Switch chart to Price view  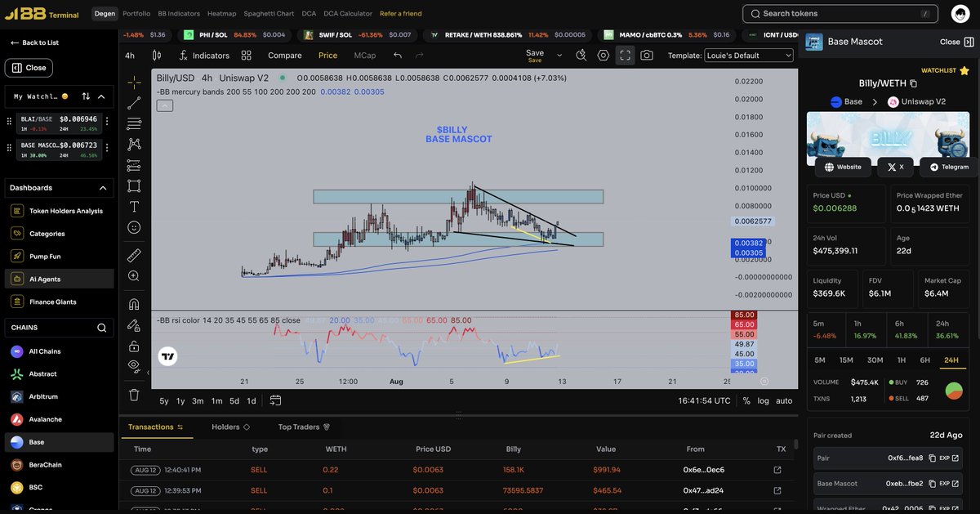[327, 56]
